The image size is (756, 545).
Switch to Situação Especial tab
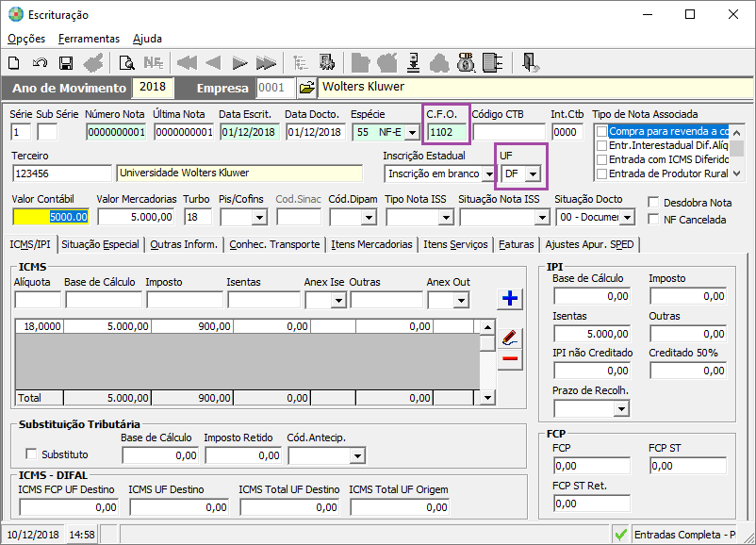[x=100, y=244]
